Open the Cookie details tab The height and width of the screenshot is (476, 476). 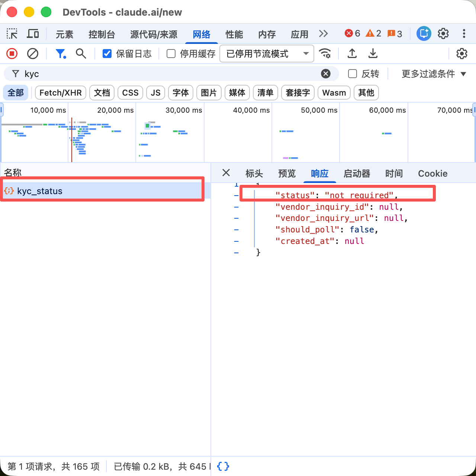coord(433,174)
